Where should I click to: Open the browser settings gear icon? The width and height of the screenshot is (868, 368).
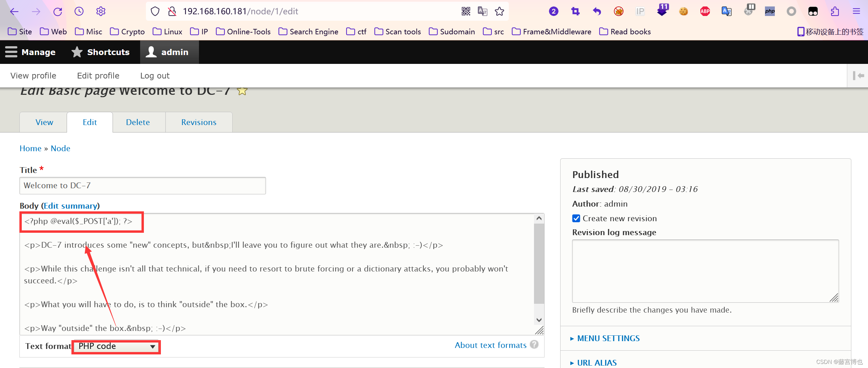click(101, 12)
